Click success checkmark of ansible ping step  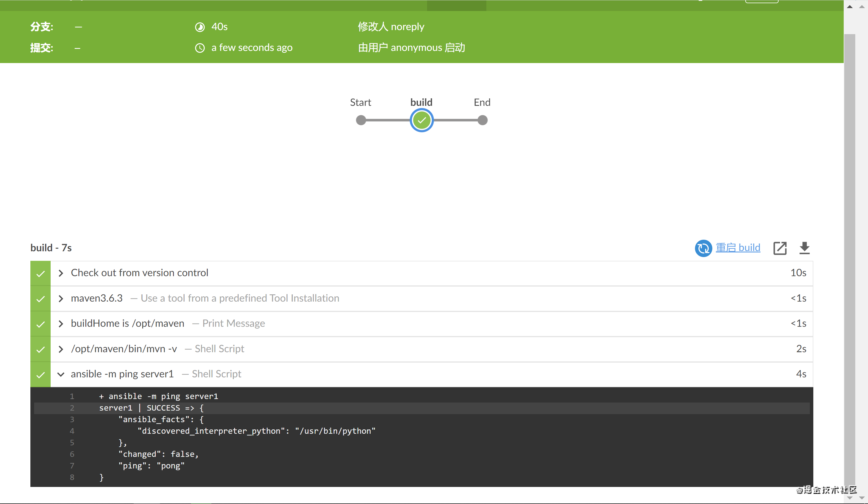point(41,374)
